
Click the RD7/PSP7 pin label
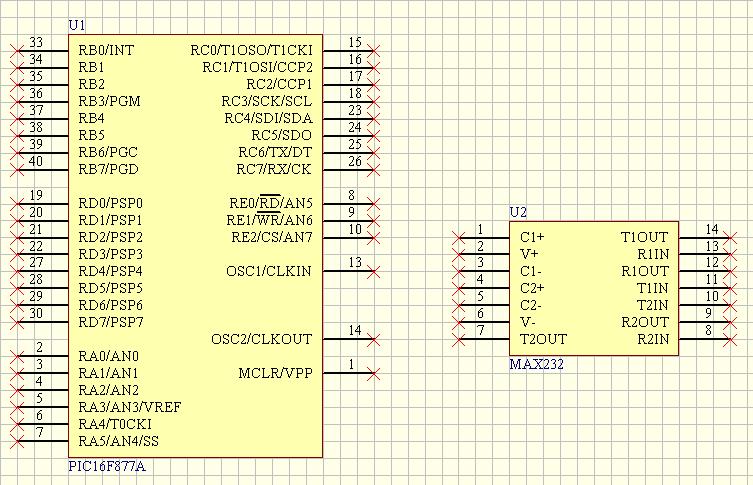click(x=110, y=322)
